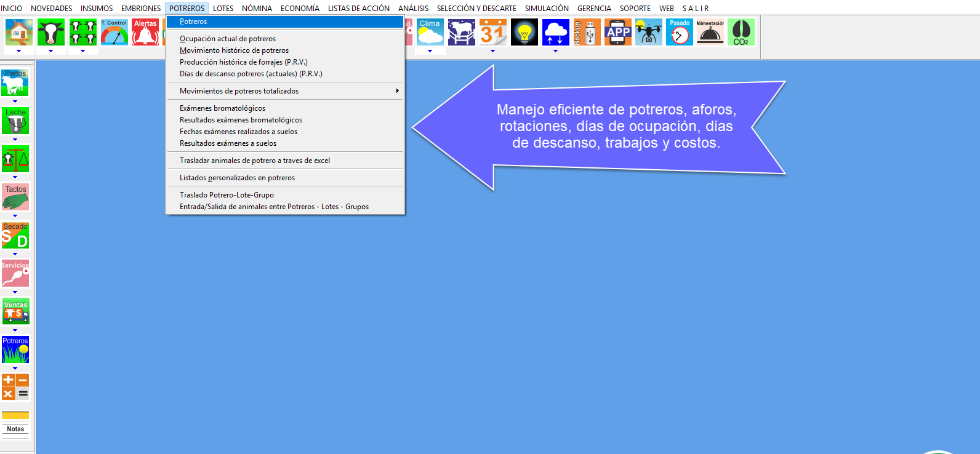Viewport: 980px width, 454px height.
Task: Open the ECONOMÍA menu
Action: 300,8
